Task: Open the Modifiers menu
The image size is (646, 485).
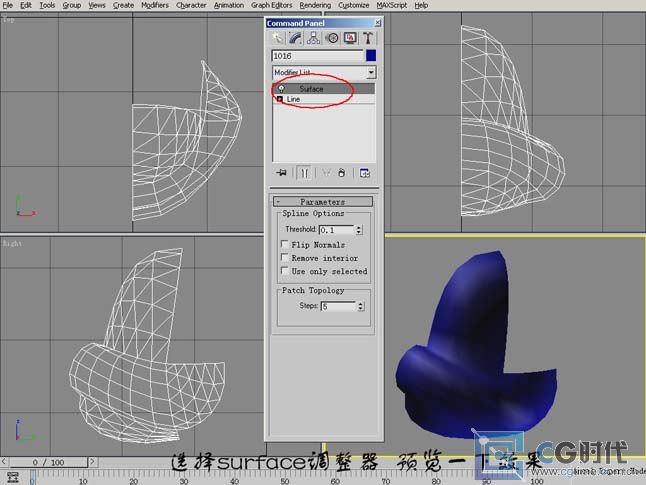Action: [x=154, y=5]
